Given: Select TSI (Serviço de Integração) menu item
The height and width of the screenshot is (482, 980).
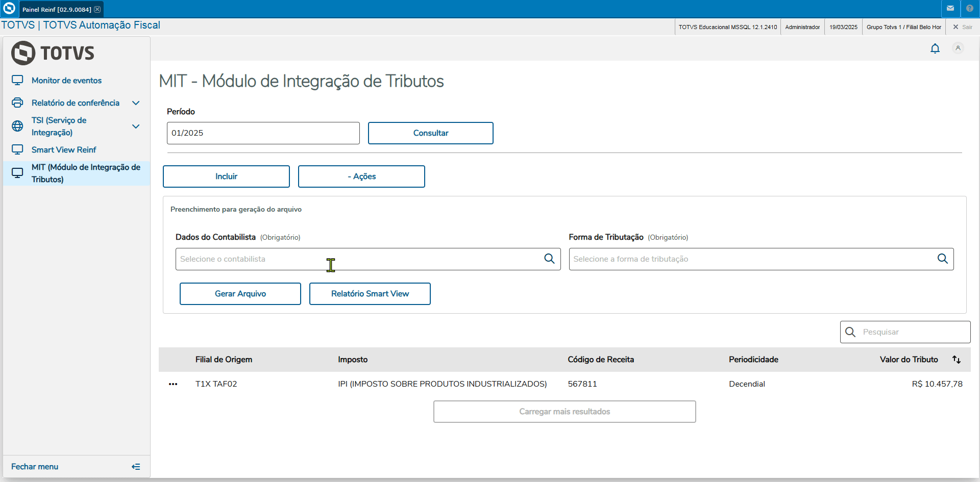Looking at the screenshot, I should [77, 126].
